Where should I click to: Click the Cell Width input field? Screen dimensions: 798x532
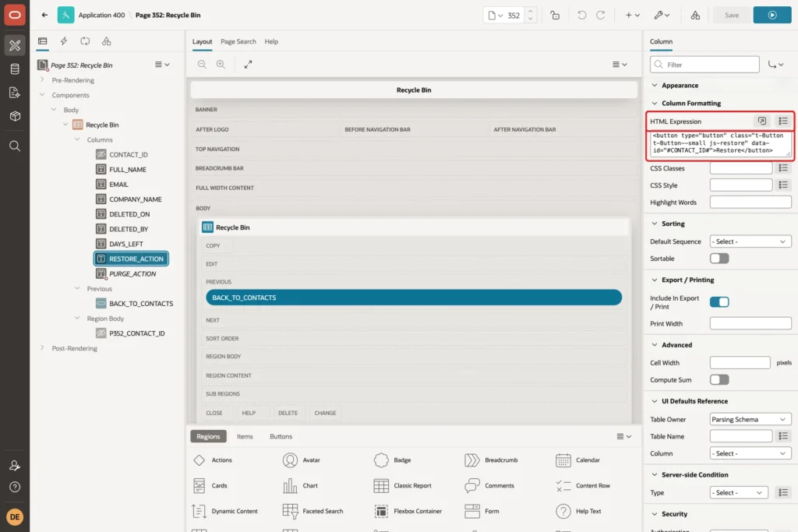[x=740, y=362]
